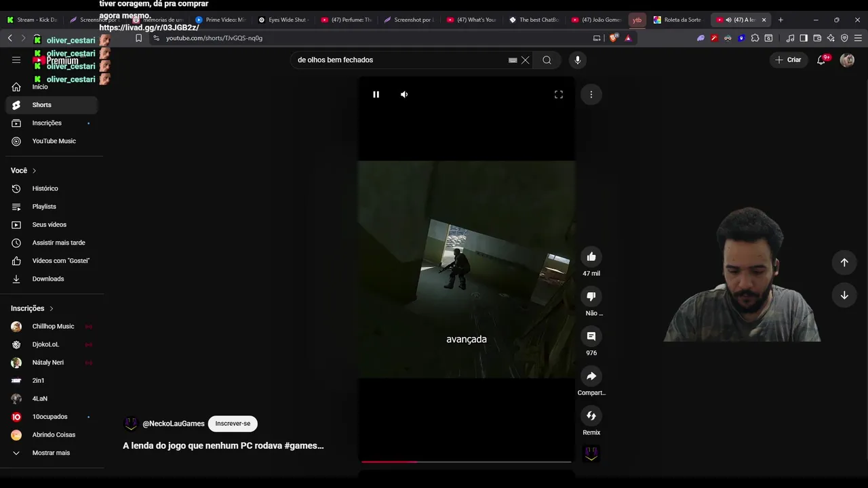
Task: Switch to the Roleta da Sorte tab
Action: tap(678, 20)
